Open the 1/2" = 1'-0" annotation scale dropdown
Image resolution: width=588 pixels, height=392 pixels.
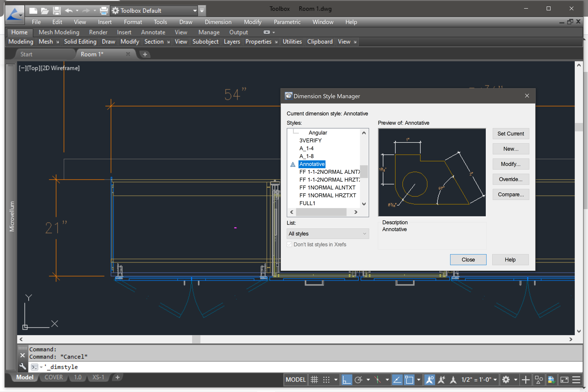(478, 379)
